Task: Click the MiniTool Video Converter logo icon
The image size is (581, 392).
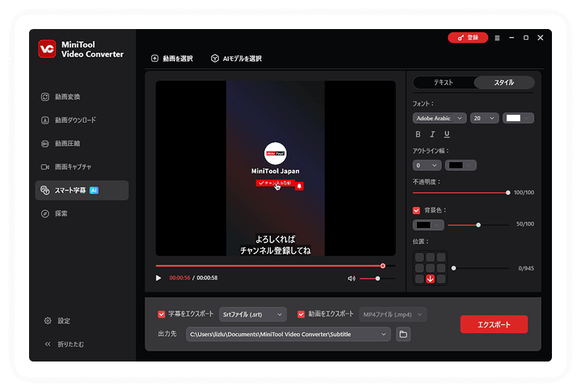Action: (x=47, y=49)
